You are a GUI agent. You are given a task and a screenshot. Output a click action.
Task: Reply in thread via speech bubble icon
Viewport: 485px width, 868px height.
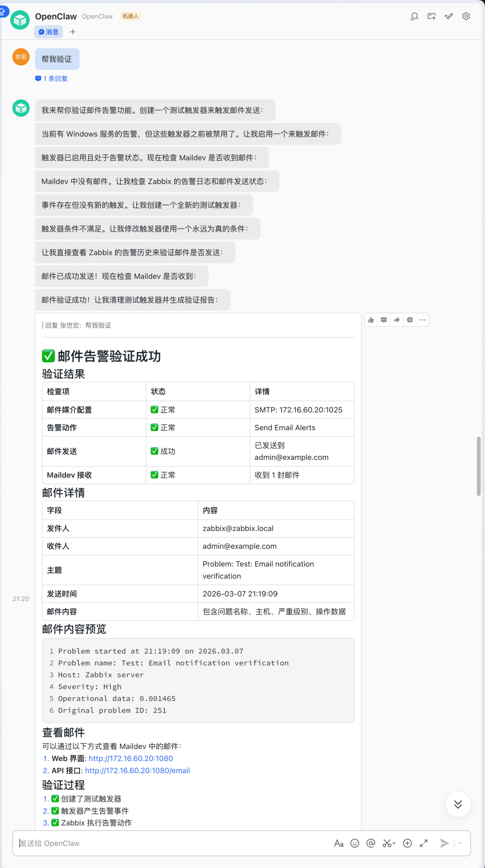[384, 320]
